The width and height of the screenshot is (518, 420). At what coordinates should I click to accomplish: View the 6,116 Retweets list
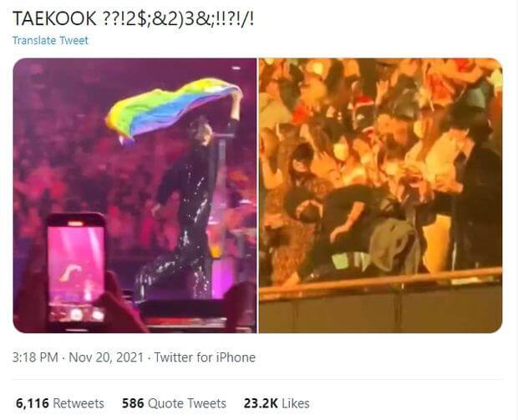(60, 403)
